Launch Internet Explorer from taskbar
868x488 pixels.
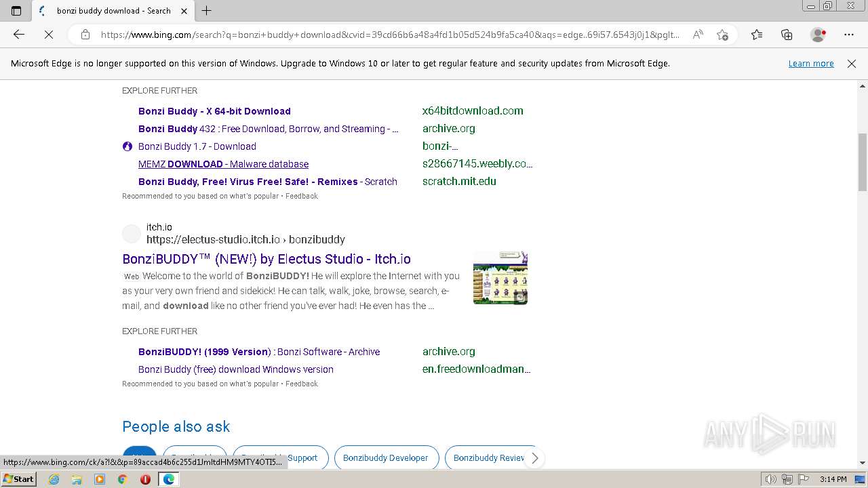pyautogui.click(x=54, y=479)
